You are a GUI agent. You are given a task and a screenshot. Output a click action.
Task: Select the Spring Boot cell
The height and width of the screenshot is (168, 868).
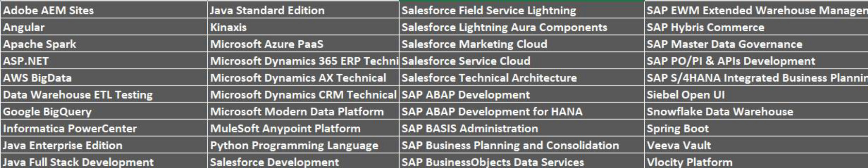756,128
